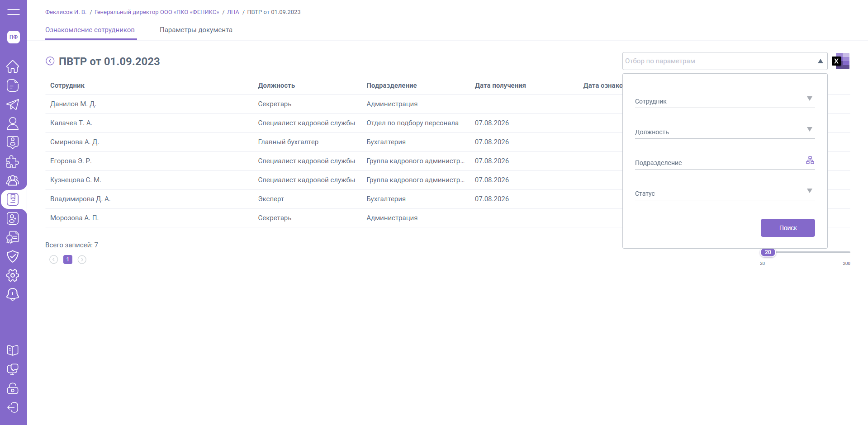This screenshot has width=868, height=425.
Task: Export the table to Excel
Action: [841, 61]
